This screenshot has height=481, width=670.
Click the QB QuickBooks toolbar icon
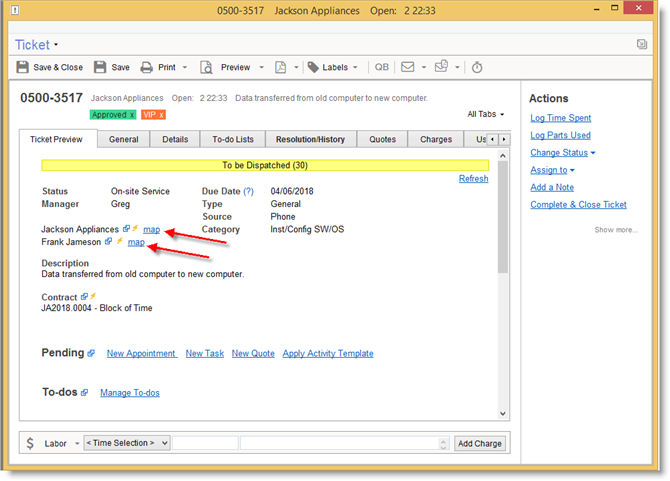pos(382,67)
